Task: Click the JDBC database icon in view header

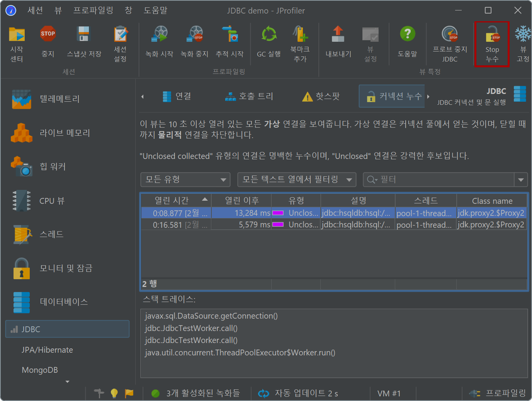Action: click(520, 94)
